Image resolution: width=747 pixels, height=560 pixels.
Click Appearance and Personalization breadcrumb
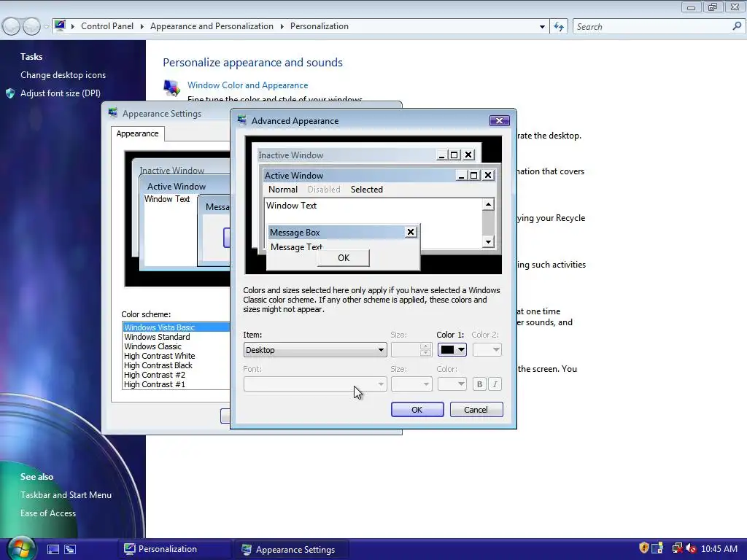coord(212,26)
